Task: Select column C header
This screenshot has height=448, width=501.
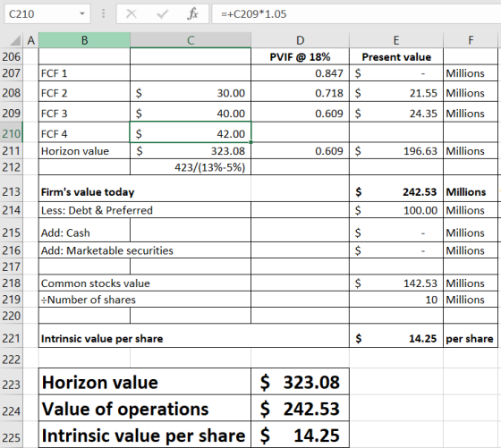Action: pyautogui.click(x=191, y=40)
